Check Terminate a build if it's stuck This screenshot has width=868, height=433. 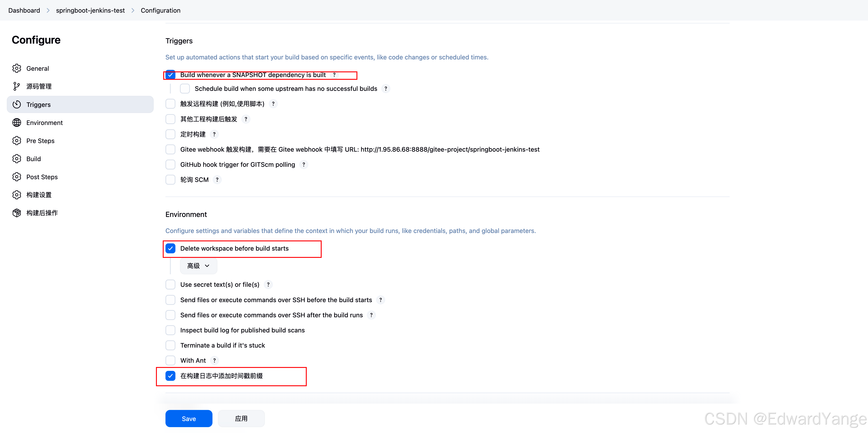[x=170, y=345]
